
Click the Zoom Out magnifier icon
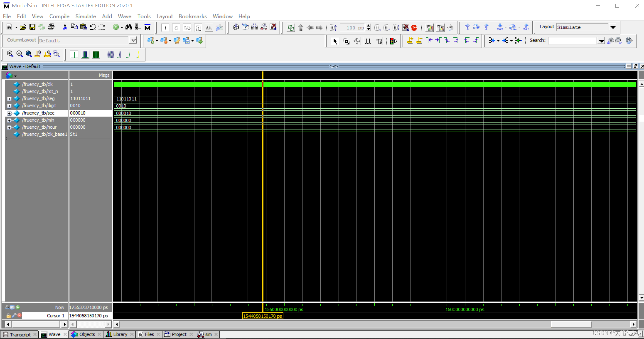[x=19, y=54]
